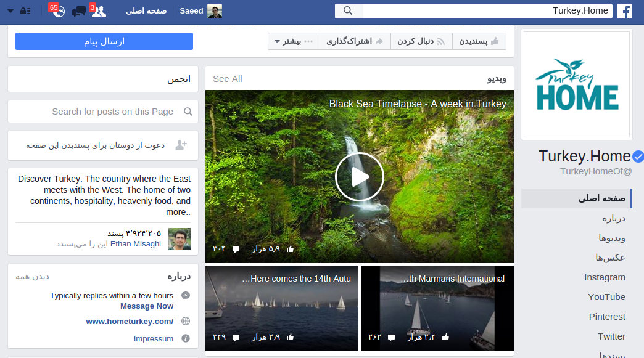
Task: Click the TurkeyHomeOf@ username text
Action: tap(596, 171)
